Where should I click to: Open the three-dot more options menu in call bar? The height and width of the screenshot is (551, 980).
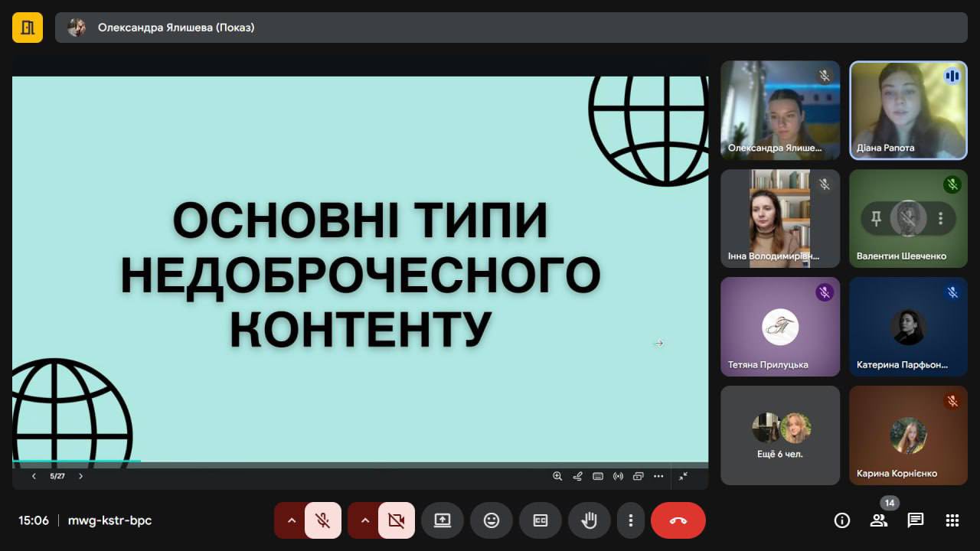point(630,520)
